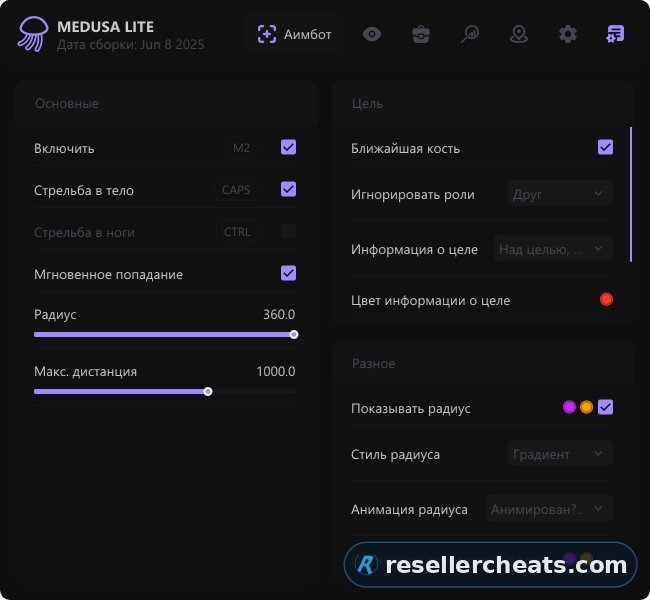Click the crosshair icon beside Аимбот
This screenshot has height=600, width=650.
pyautogui.click(x=267, y=34)
